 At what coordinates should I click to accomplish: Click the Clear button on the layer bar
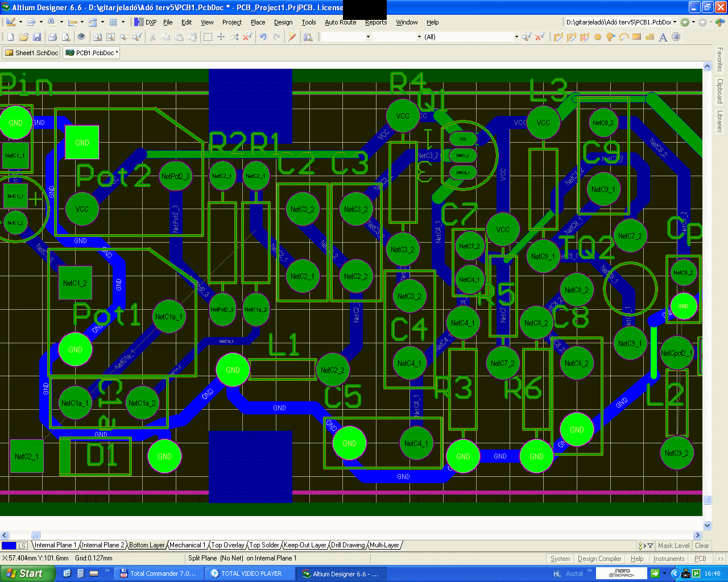point(702,546)
